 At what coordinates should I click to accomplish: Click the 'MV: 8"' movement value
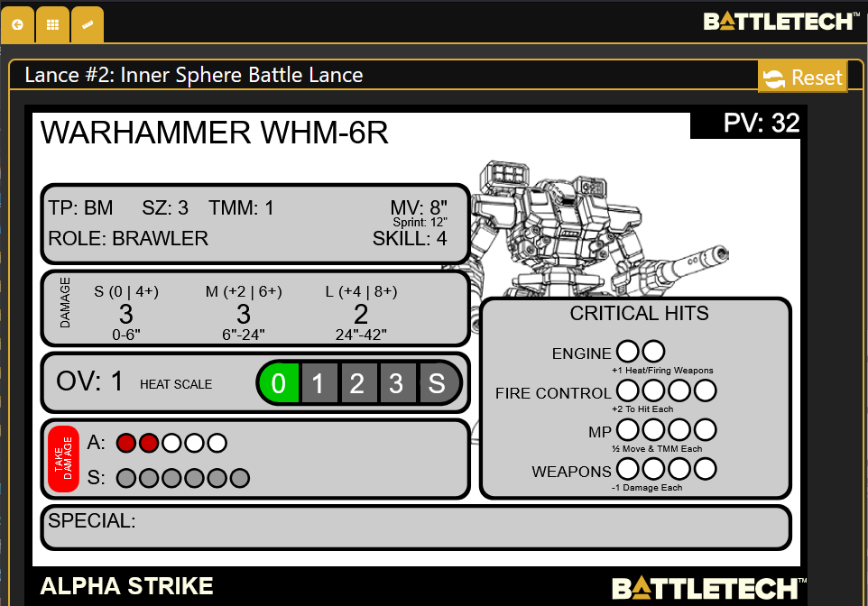tap(419, 207)
